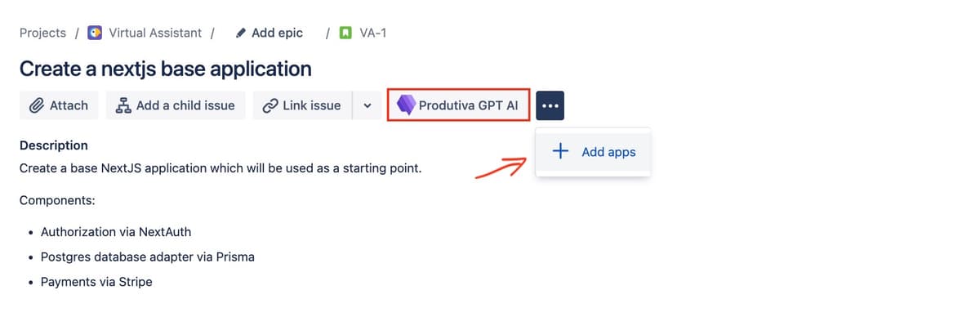This screenshot has height=326, width=980.
Task: Click the paperclip Attach icon
Action: point(36,105)
